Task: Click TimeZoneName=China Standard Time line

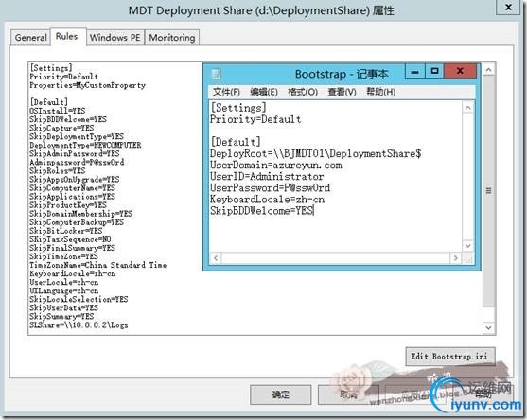Action: tap(97, 265)
